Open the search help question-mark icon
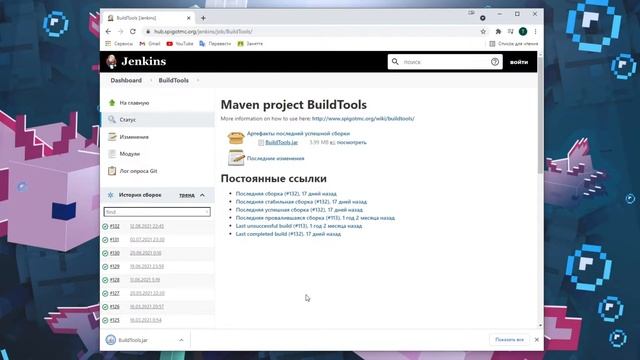 (x=495, y=62)
